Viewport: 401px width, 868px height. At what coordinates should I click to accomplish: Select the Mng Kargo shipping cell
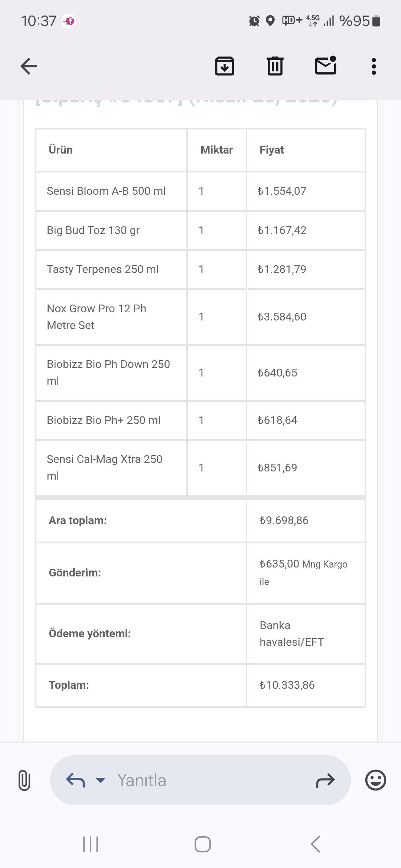pyautogui.click(x=306, y=573)
